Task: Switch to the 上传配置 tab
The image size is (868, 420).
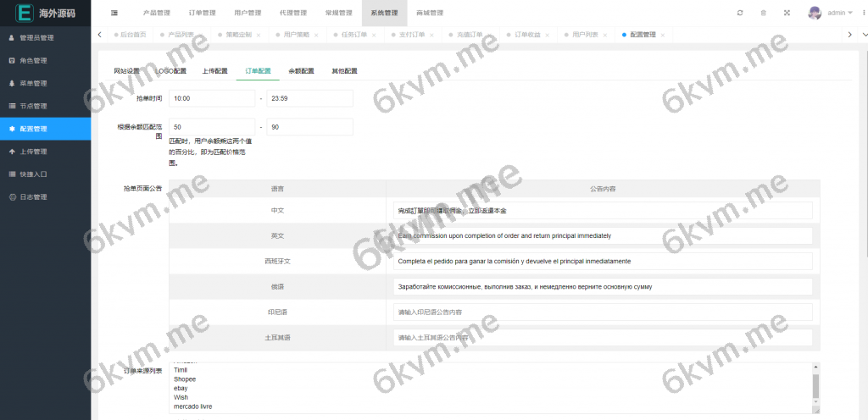Action: (214, 71)
